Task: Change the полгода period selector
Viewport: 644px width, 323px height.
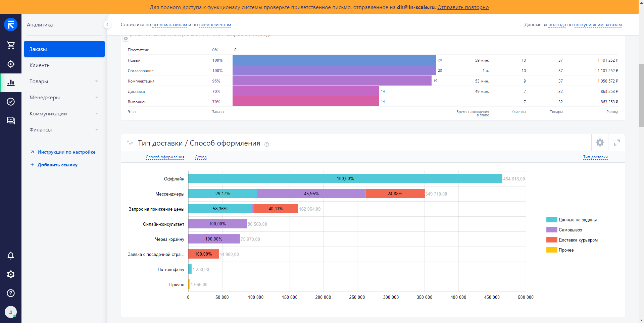Action: click(557, 24)
